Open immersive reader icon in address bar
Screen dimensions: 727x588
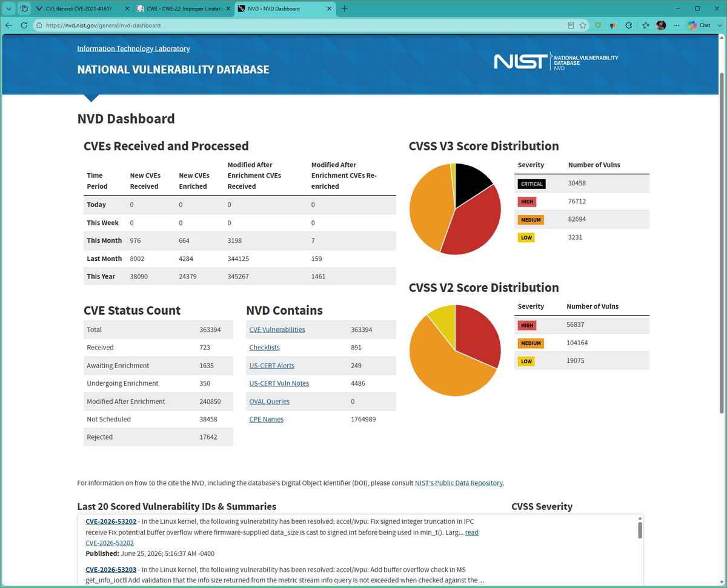coord(571,25)
